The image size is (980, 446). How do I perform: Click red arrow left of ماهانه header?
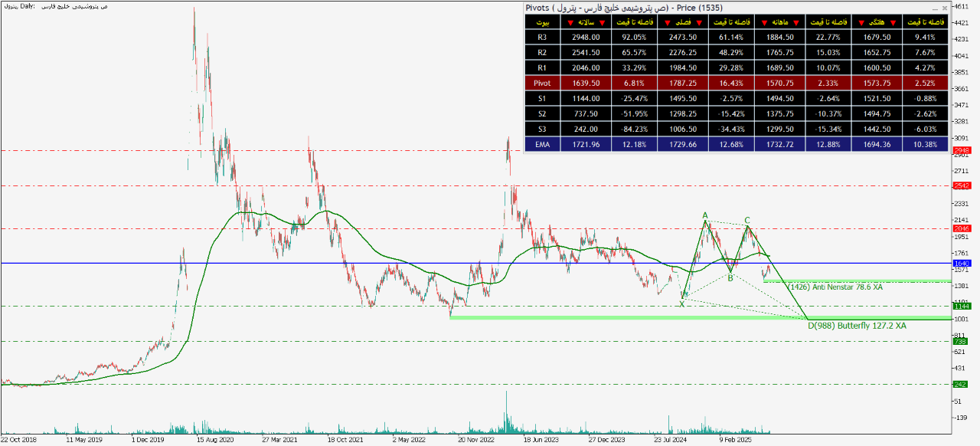tap(763, 22)
